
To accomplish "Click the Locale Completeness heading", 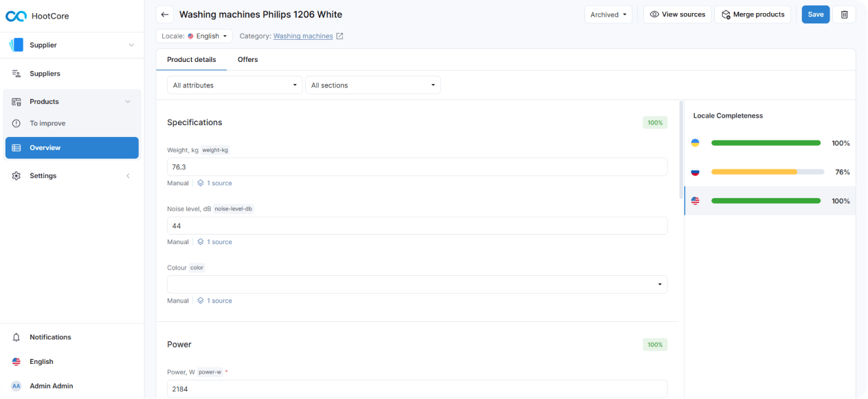I will (x=728, y=116).
